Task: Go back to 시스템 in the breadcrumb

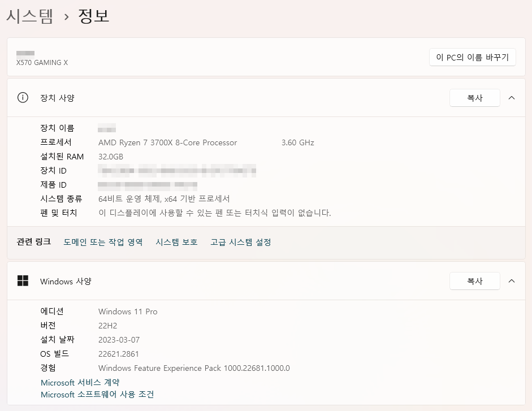Action: [x=30, y=16]
